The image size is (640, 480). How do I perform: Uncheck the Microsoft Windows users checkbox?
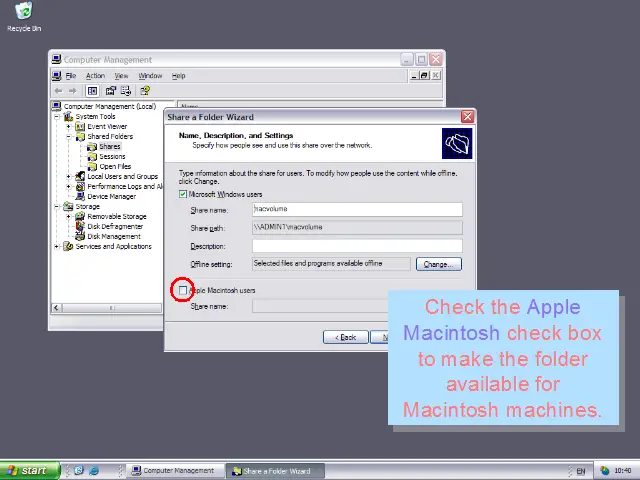tap(182, 194)
